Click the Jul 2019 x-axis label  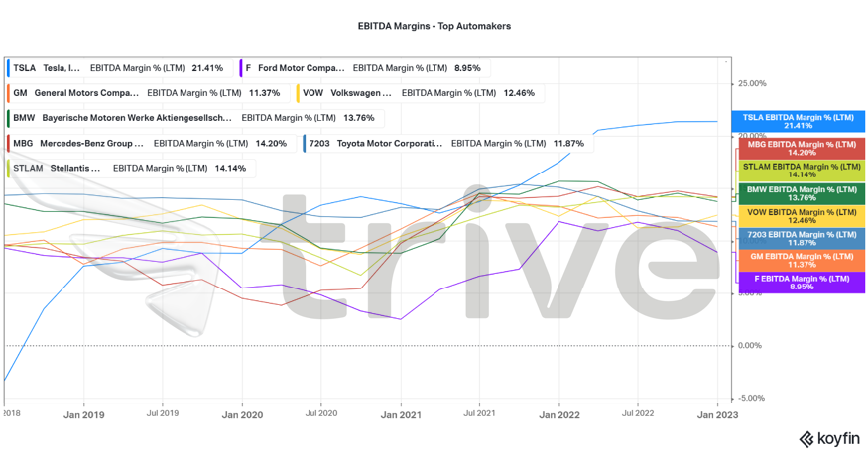tap(163, 413)
